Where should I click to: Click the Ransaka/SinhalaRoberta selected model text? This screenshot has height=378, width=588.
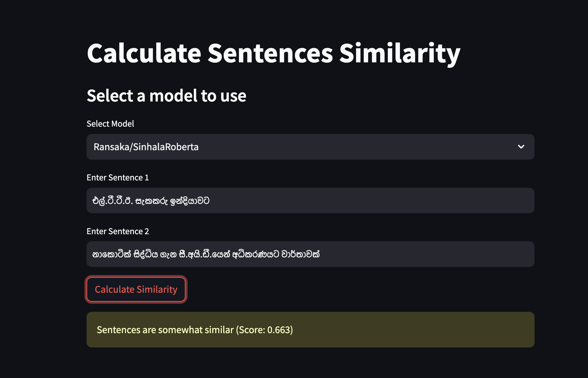[x=146, y=147]
